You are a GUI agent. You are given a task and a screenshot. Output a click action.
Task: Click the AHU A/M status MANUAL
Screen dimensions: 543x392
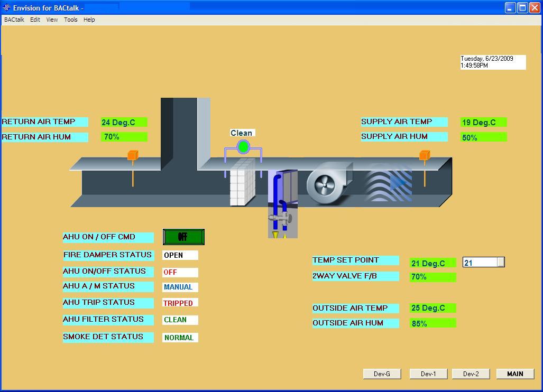pos(180,287)
